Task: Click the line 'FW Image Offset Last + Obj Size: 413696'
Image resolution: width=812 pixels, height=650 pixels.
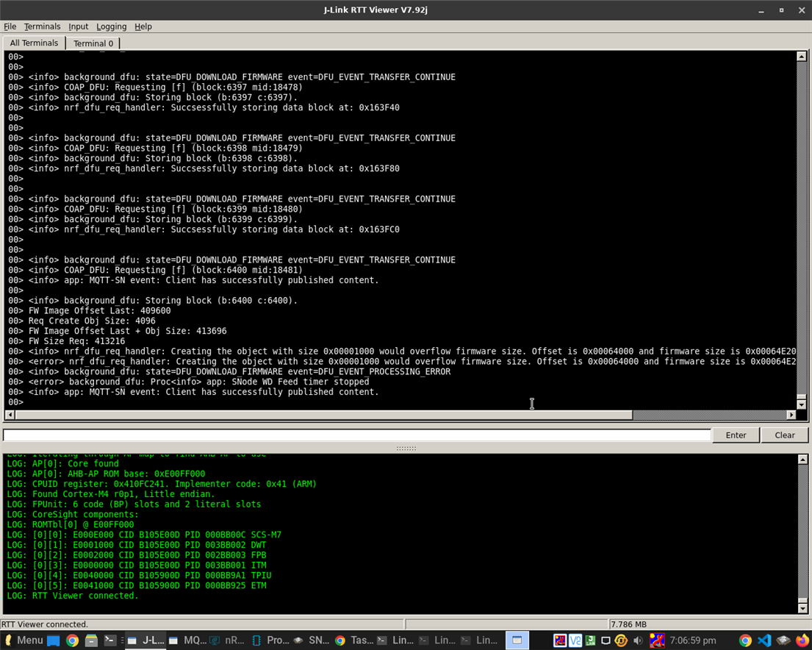Action: (x=127, y=331)
